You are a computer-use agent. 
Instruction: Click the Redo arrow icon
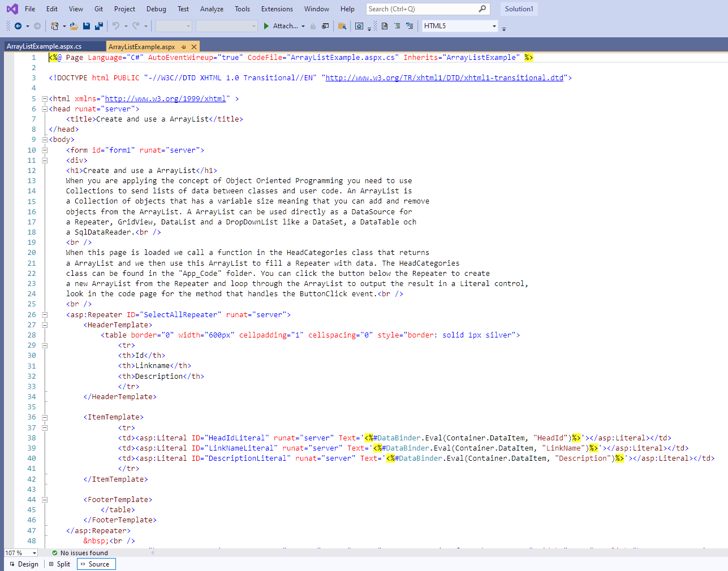[x=136, y=26]
